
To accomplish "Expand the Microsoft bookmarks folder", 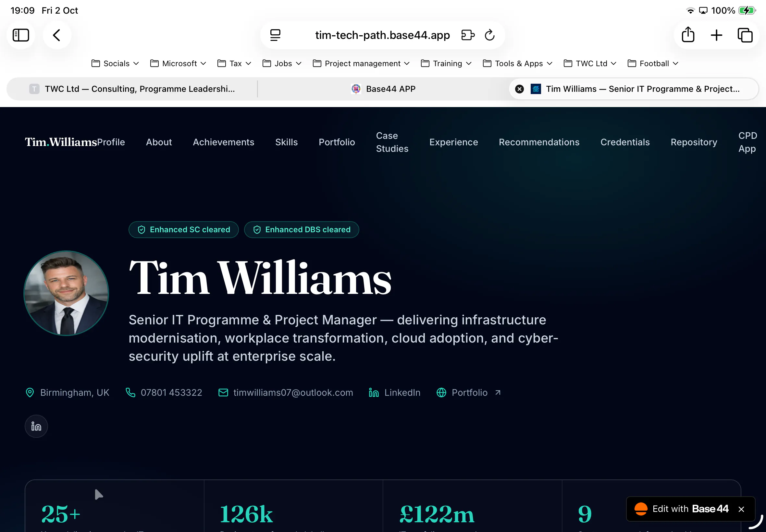I will click(x=178, y=63).
